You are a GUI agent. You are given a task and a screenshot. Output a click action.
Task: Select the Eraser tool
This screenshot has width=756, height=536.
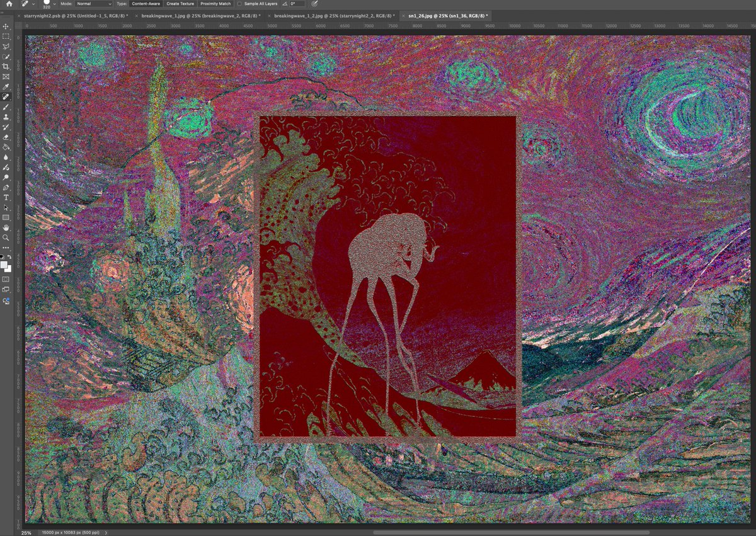[6, 137]
